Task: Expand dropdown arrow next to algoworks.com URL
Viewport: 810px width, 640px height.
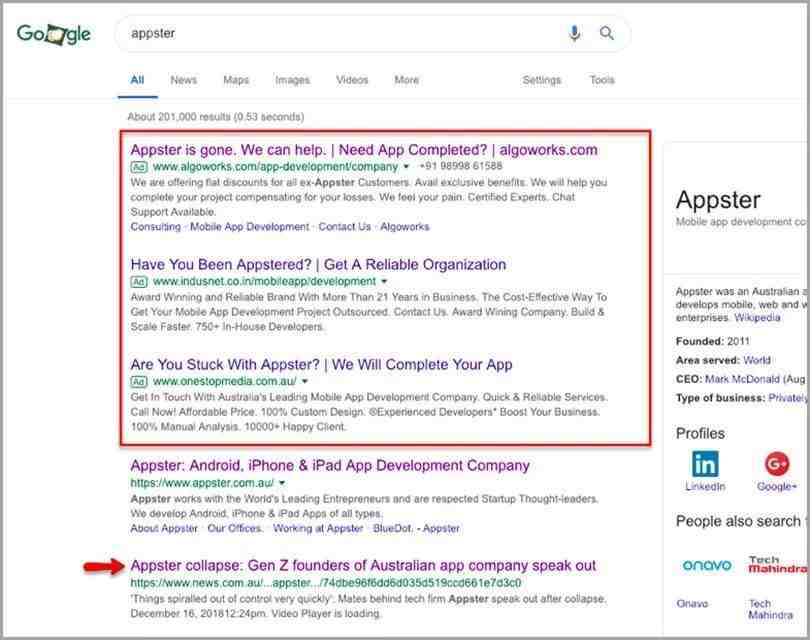Action: pyautogui.click(x=406, y=167)
